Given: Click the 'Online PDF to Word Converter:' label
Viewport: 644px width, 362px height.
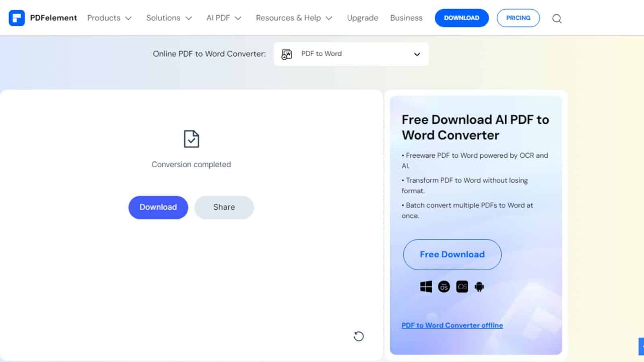Looking at the screenshot, I should coord(209,54).
